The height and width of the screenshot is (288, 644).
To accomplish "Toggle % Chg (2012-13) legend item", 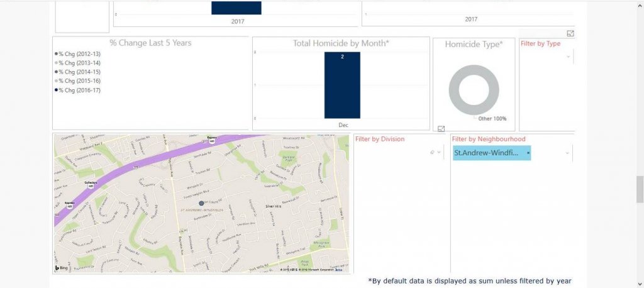I will tap(79, 54).
